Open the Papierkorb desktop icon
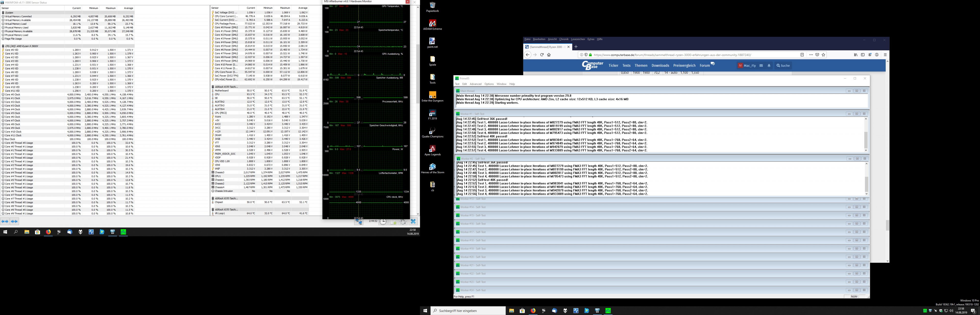 coord(433,7)
